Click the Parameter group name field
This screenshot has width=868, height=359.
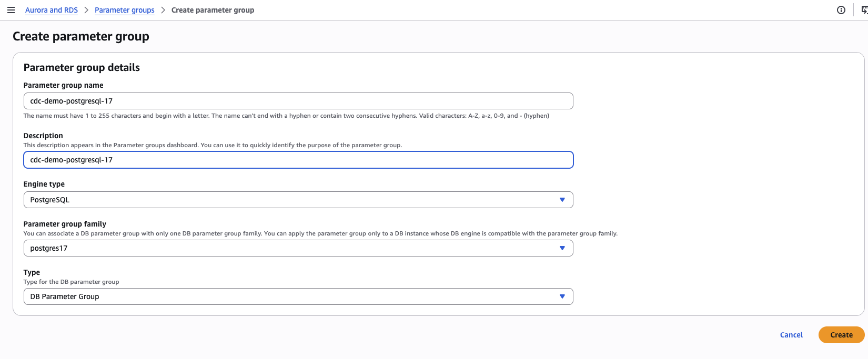pyautogui.click(x=298, y=101)
